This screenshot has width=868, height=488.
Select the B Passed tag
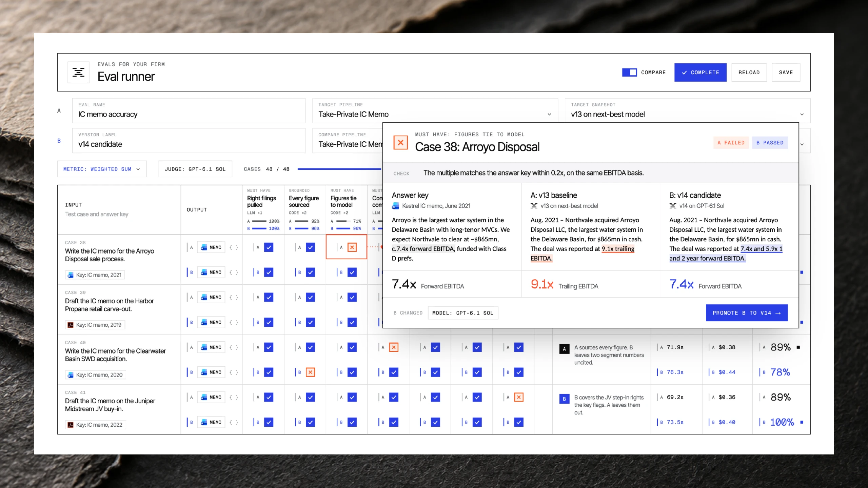point(770,143)
